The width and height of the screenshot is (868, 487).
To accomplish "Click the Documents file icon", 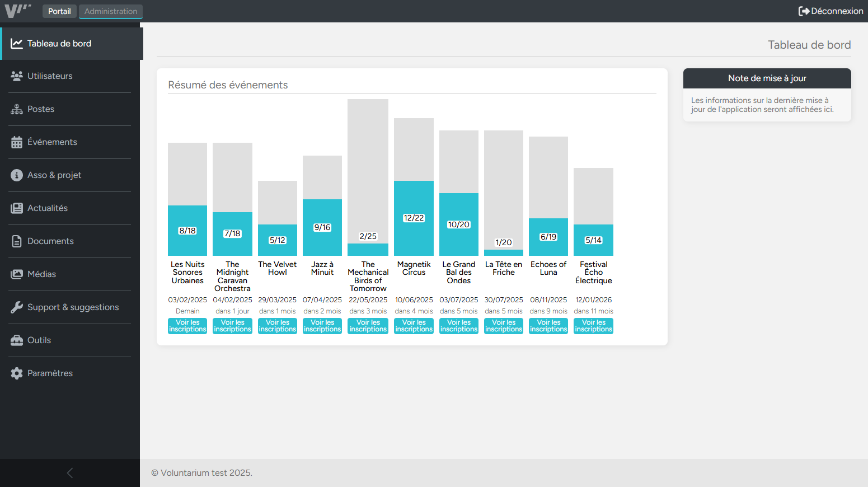I will 17,241.
